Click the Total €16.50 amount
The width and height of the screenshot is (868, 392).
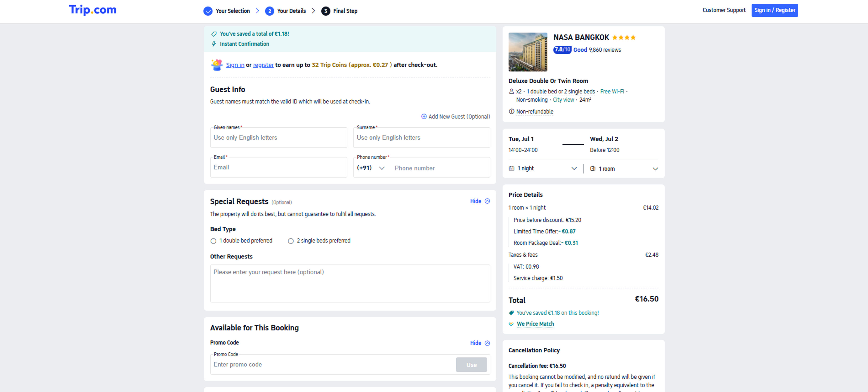coord(646,299)
